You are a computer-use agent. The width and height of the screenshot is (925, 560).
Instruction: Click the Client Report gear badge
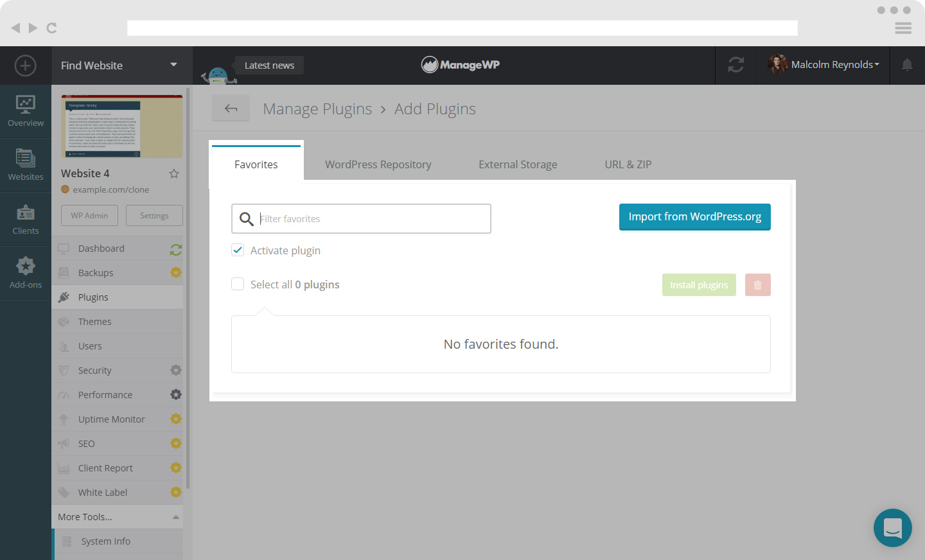[176, 468]
